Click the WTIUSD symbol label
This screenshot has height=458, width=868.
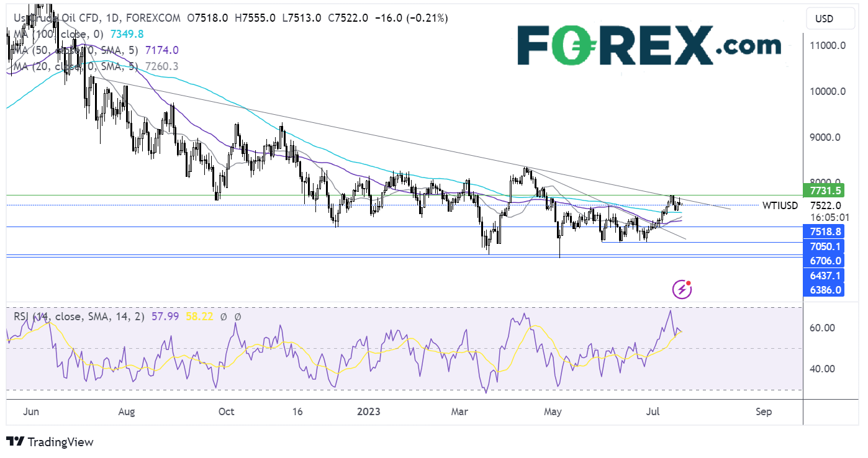780,205
